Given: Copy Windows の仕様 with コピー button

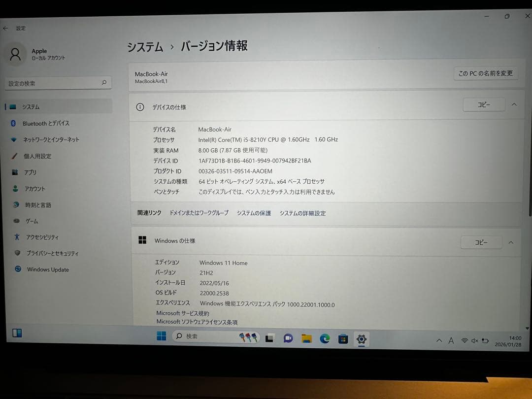Looking at the screenshot, I should (481, 242).
